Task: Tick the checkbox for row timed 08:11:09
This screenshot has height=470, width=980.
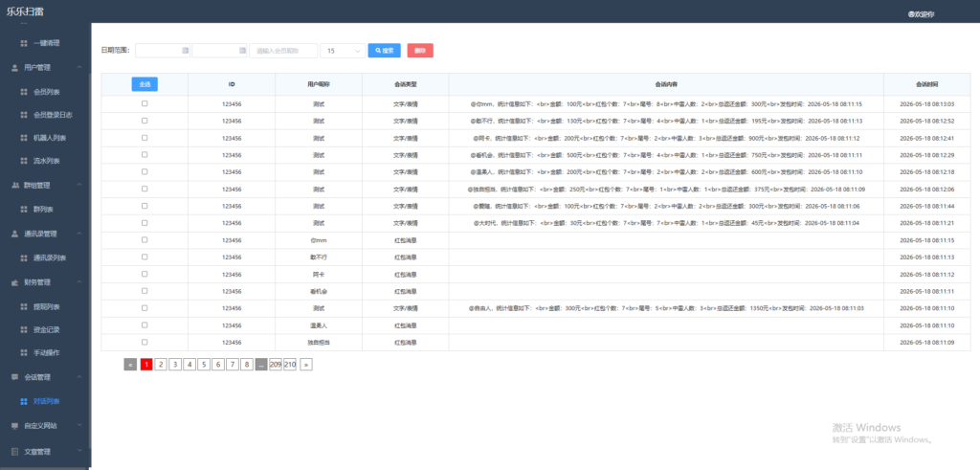Action: pyautogui.click(x=145, y=342)
